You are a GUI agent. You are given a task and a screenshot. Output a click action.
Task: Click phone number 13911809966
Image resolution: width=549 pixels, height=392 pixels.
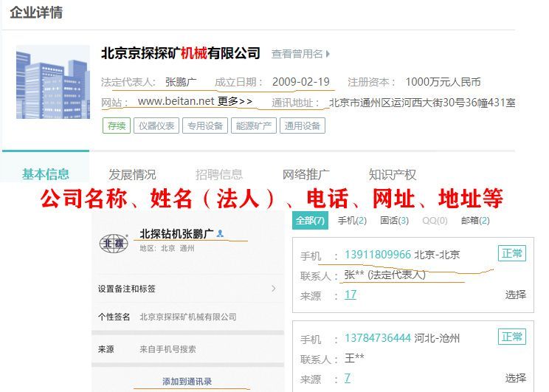click(378, 255)
